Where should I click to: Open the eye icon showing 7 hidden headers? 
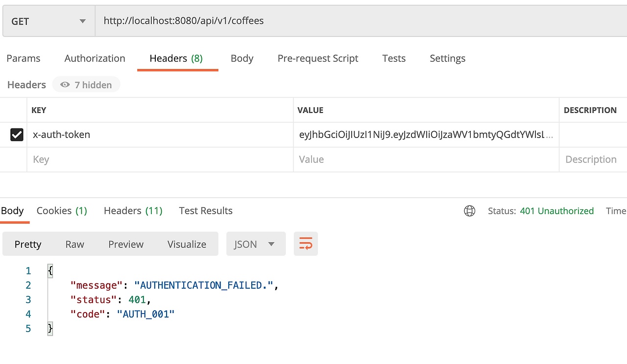click(86, 84)
